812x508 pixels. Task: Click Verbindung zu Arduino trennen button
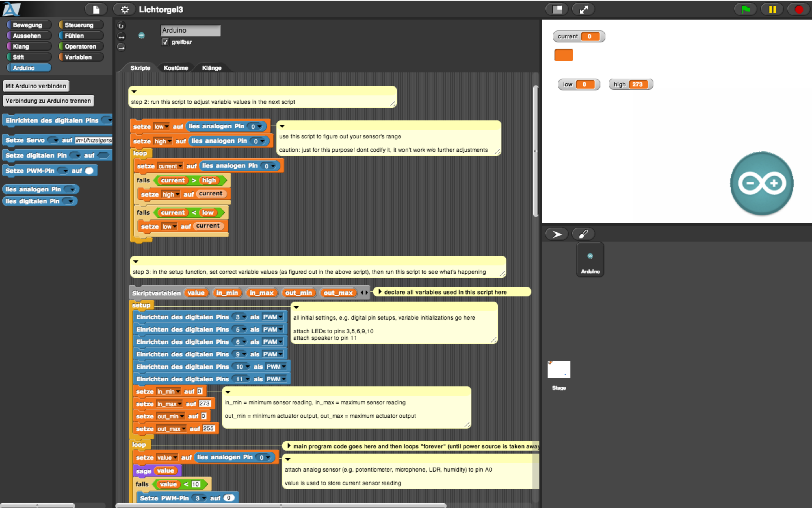(x=48, y=101)
